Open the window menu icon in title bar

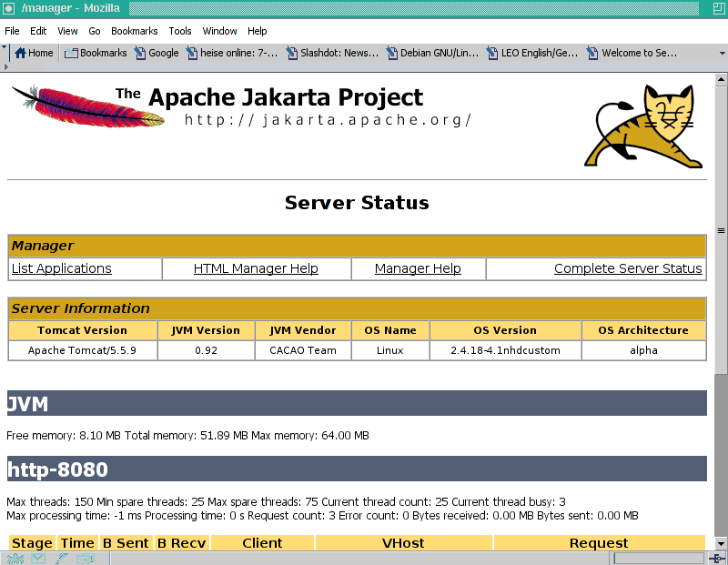point(8,8)
